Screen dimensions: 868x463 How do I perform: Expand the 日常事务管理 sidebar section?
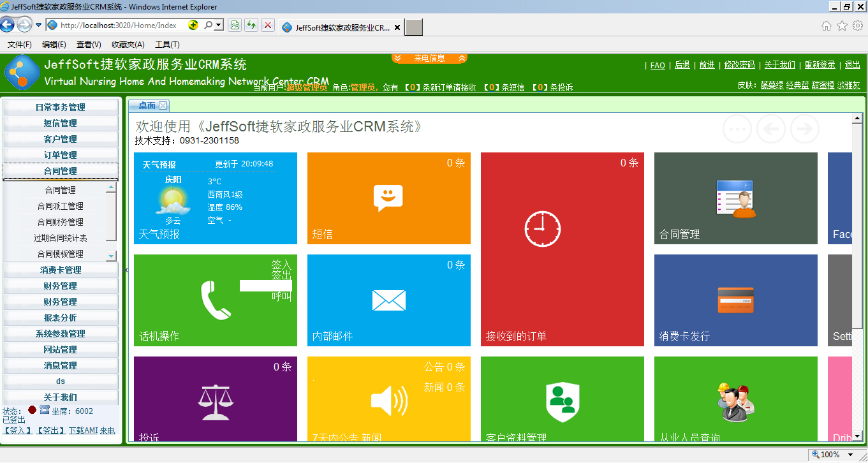point(61,107)
